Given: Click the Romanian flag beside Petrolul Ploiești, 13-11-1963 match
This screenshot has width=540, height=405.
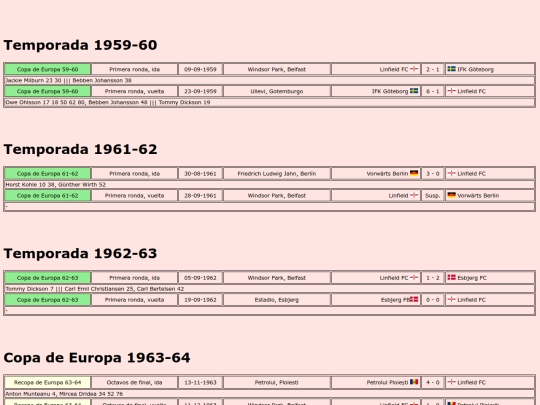Looking at the screenshot, I should point(414,382).
